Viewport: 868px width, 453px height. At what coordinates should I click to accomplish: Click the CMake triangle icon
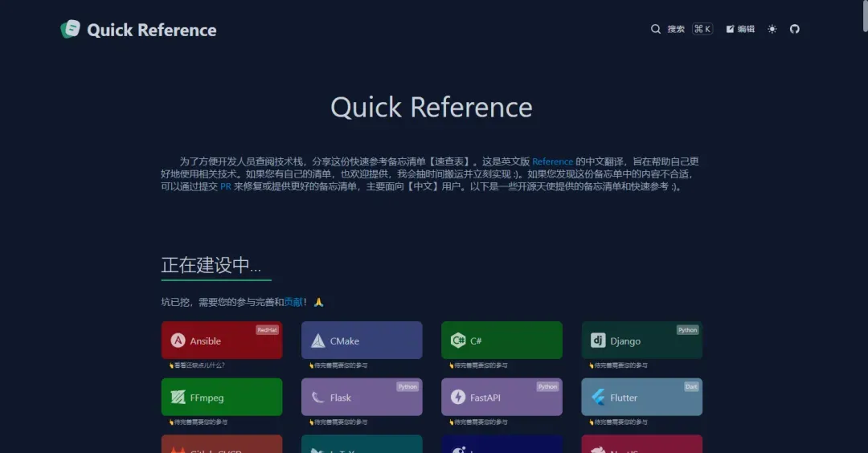[x=317, y=341]
